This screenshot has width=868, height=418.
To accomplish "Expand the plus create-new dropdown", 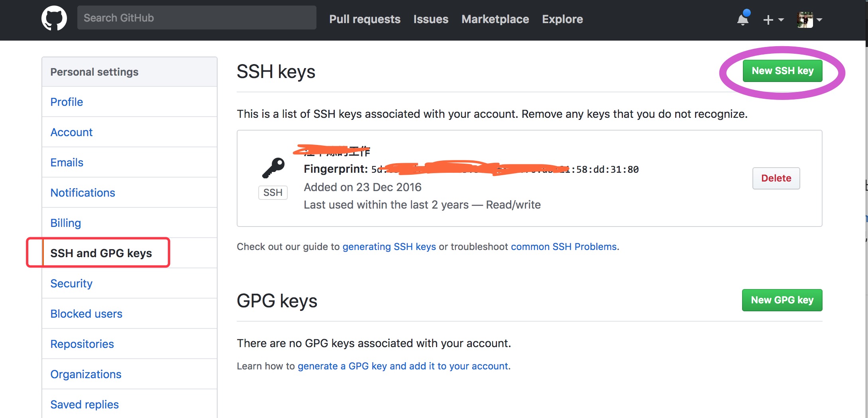I will tap(773, 20).
